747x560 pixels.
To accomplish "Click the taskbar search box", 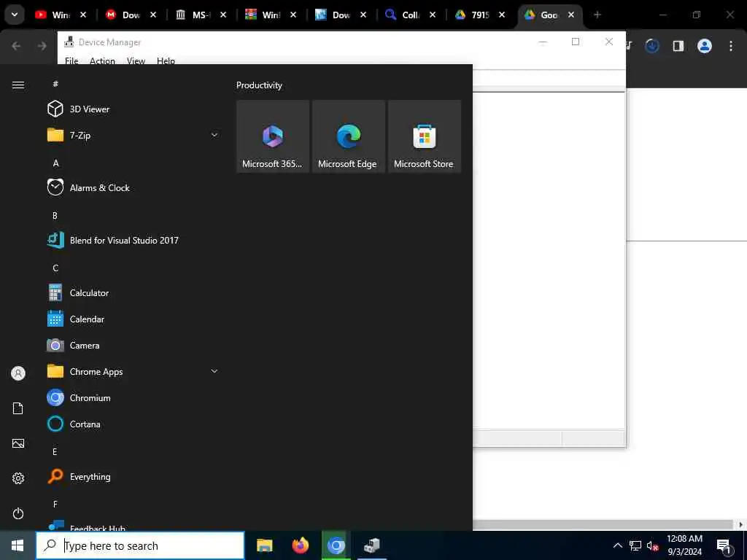I will [140, 545].
